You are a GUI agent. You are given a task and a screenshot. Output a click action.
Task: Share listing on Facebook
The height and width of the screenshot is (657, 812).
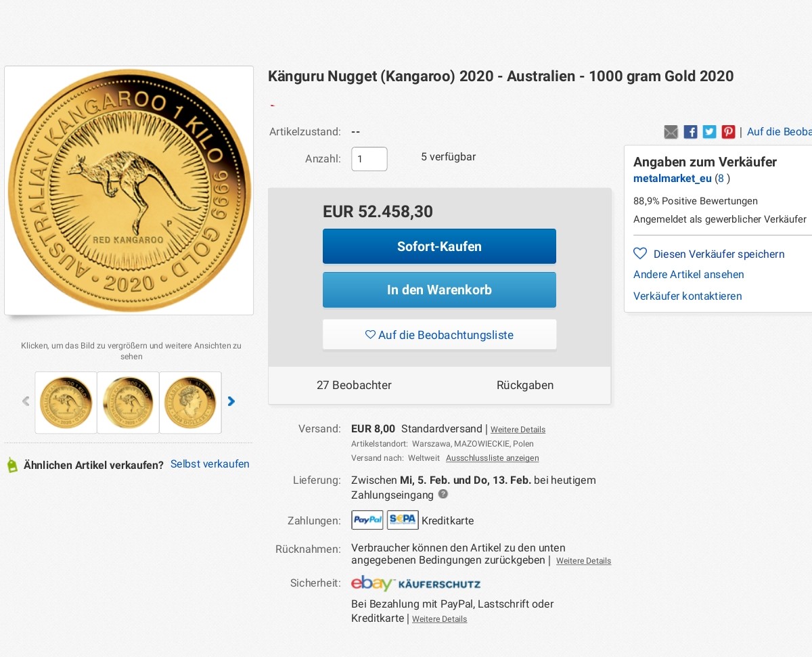click(x=690, y=132)
